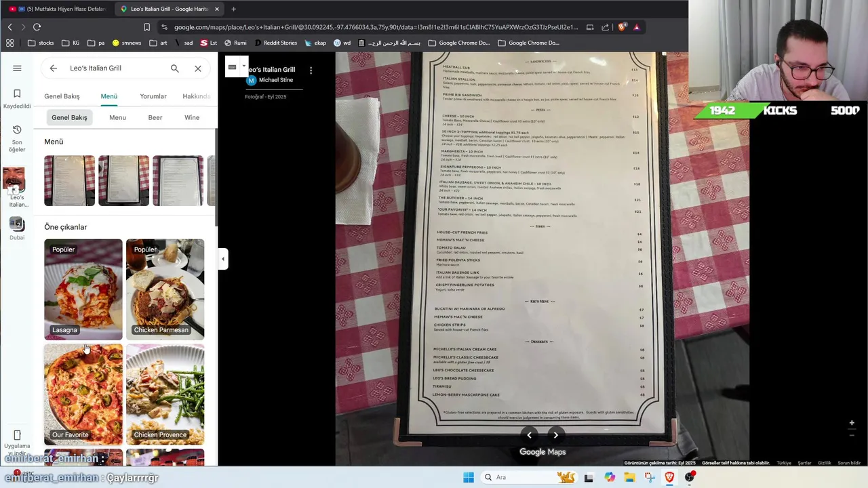Open the Rumi bookmark

coord(235,43)
